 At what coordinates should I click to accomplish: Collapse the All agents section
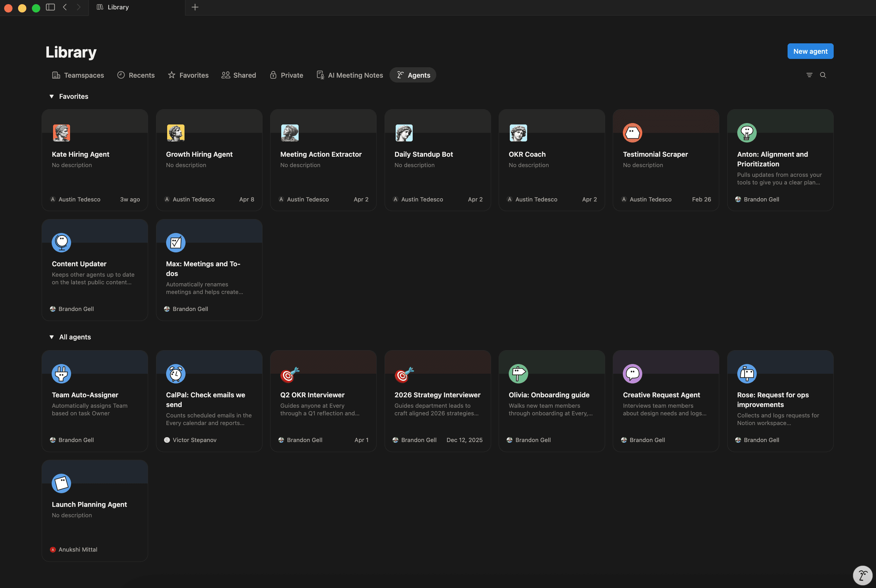pos(52,337)
